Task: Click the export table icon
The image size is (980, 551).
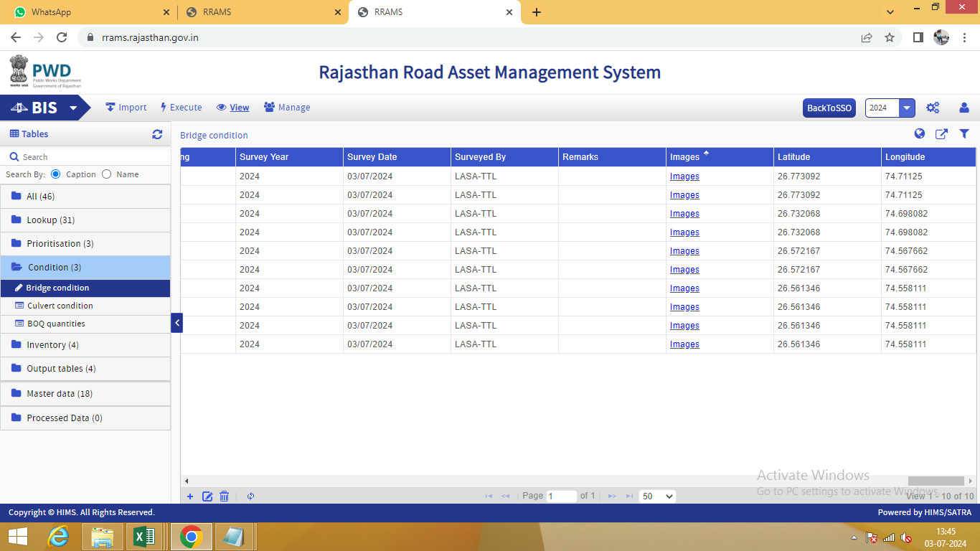Action: 941,133
